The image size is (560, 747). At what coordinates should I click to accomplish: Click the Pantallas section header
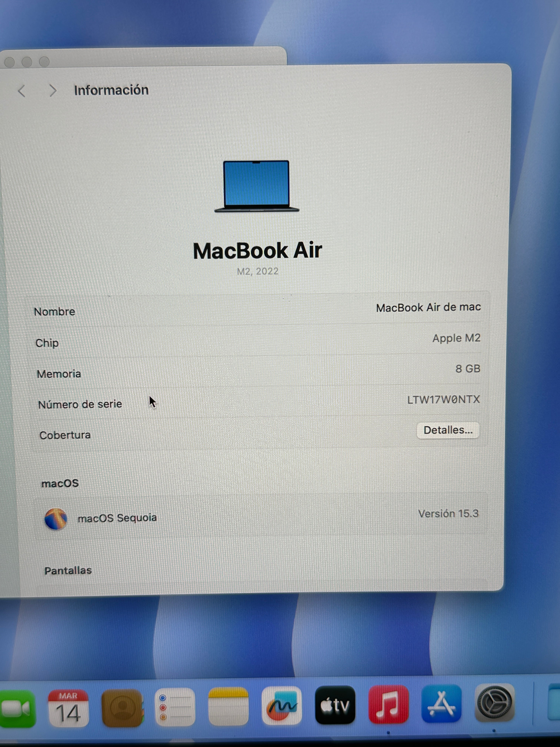(68, 570)
